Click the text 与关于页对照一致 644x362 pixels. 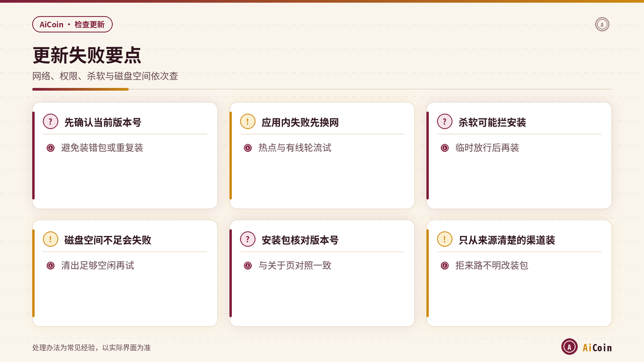pos(295,265)
